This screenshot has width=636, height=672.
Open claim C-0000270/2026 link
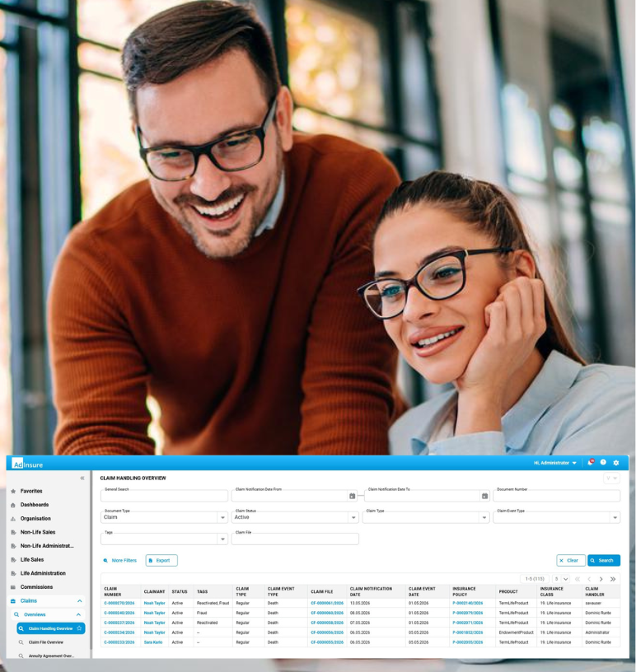119,603
